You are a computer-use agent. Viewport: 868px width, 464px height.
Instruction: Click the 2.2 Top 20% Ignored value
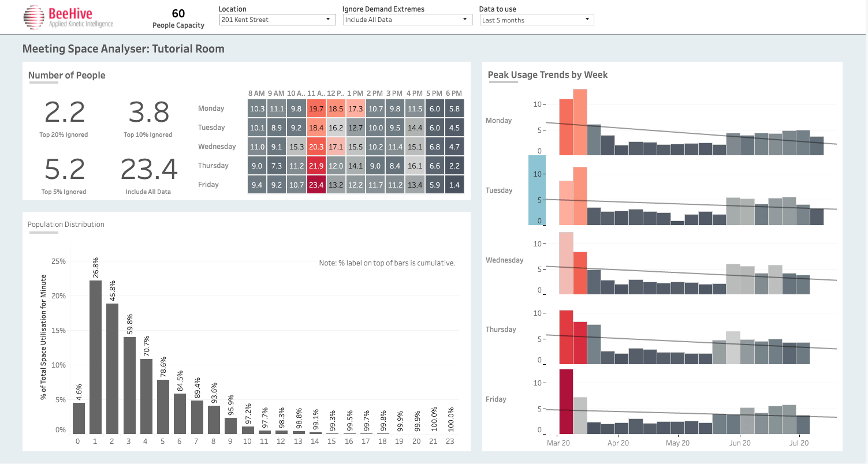65,113
